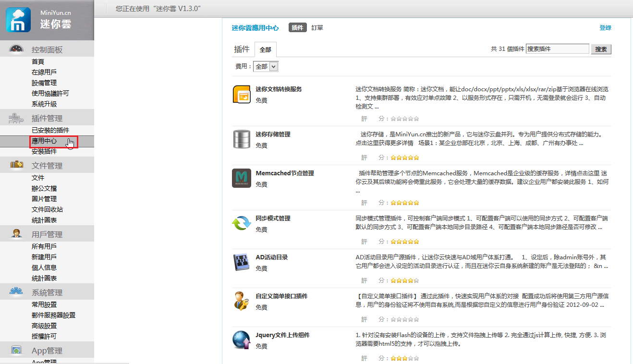Open 安裝插件 in the sidebar

coord(44,151)
